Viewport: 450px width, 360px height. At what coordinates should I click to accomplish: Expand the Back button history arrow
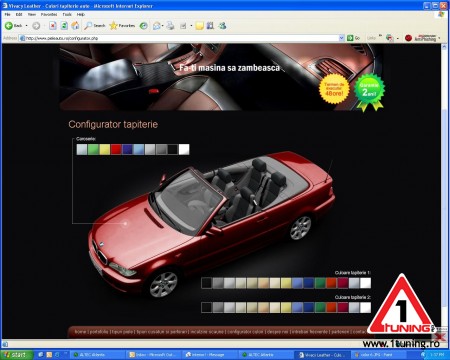[x=27, y=26]
